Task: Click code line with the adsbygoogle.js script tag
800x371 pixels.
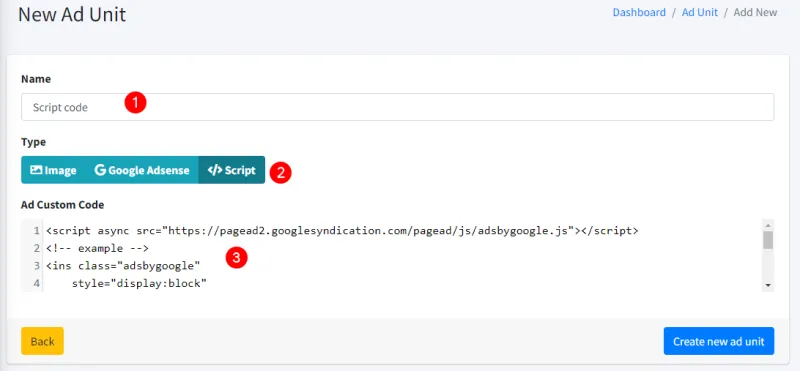Action: click(342, 231)
